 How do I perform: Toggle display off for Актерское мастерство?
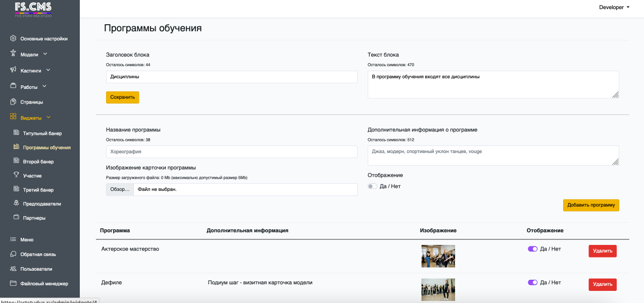click(x=532, y=249)
